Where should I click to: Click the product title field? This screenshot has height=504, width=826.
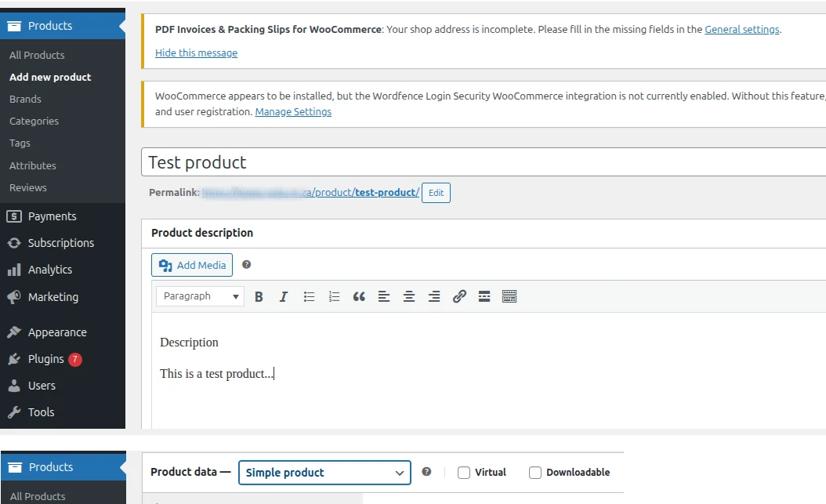[484, 162]
